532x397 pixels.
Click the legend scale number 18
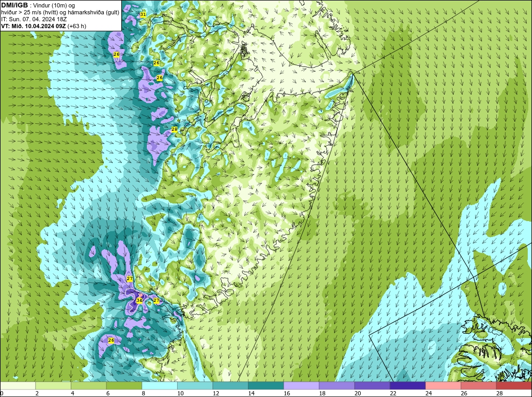pos(322,393)
